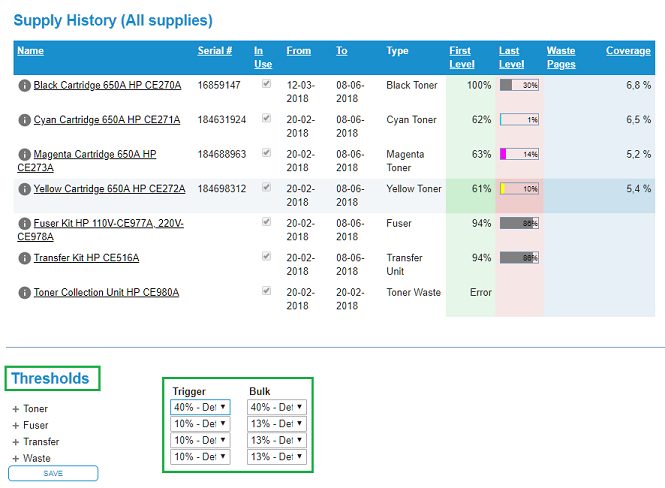Click info icon beside Cyan Cartridge 650A

pyautogui.click(x=24, y=120)
